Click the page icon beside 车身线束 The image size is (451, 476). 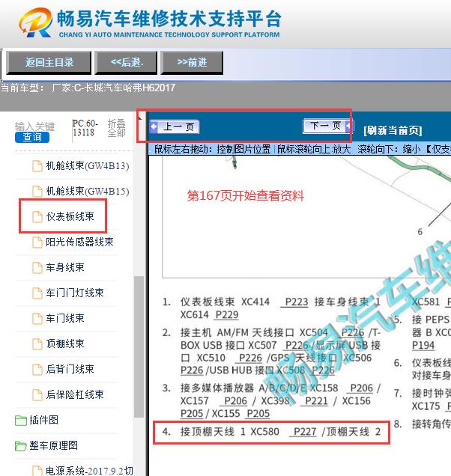coord(37,268)
